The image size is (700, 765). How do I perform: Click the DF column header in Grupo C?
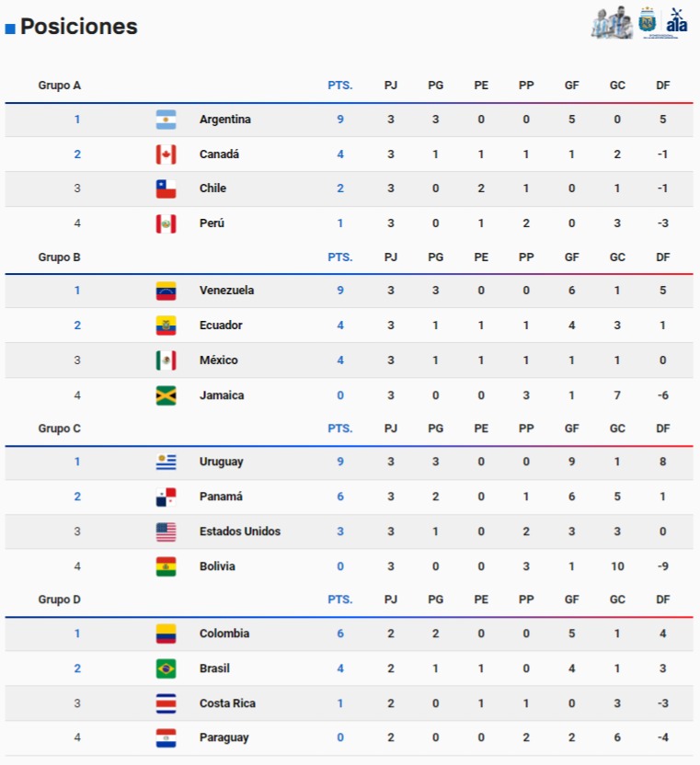pyautogui.click(x=663, y=428)
